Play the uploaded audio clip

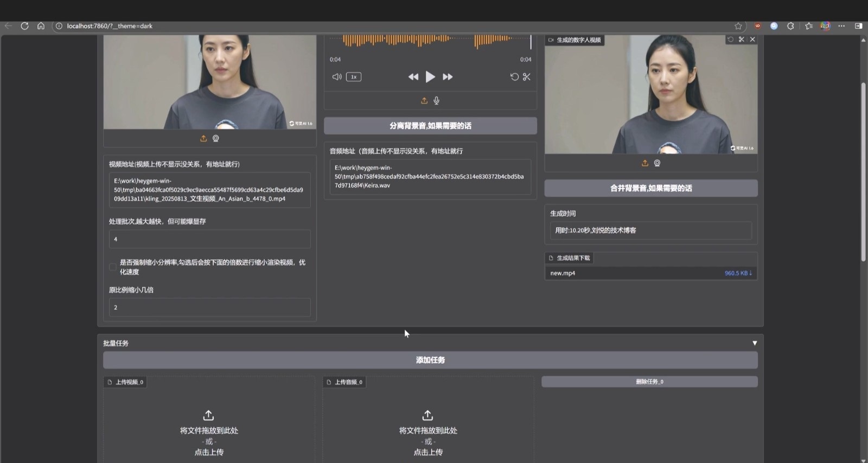[x=430, y=77]
